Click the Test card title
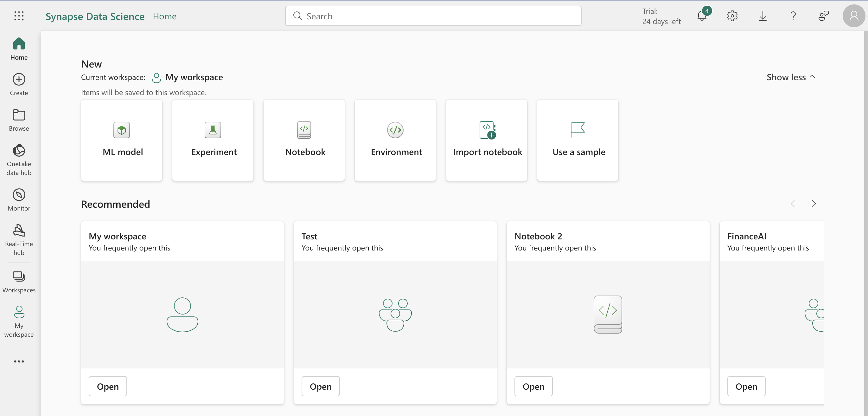This screenshot has width=868, height=416. (x=309, y=236)
